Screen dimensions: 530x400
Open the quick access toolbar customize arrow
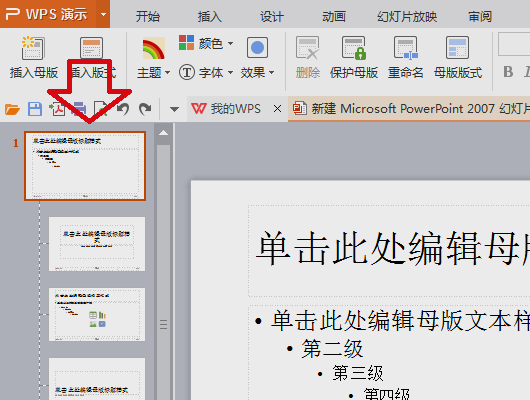174,109
